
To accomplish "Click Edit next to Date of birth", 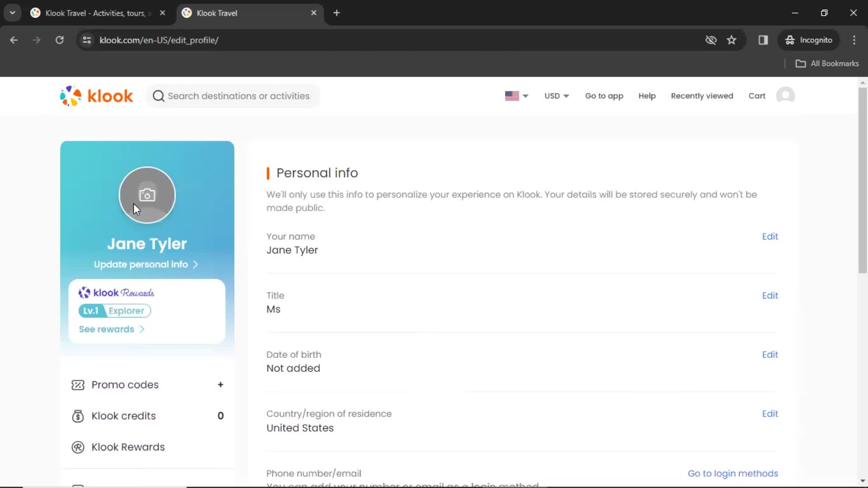I will pos(770,355).
